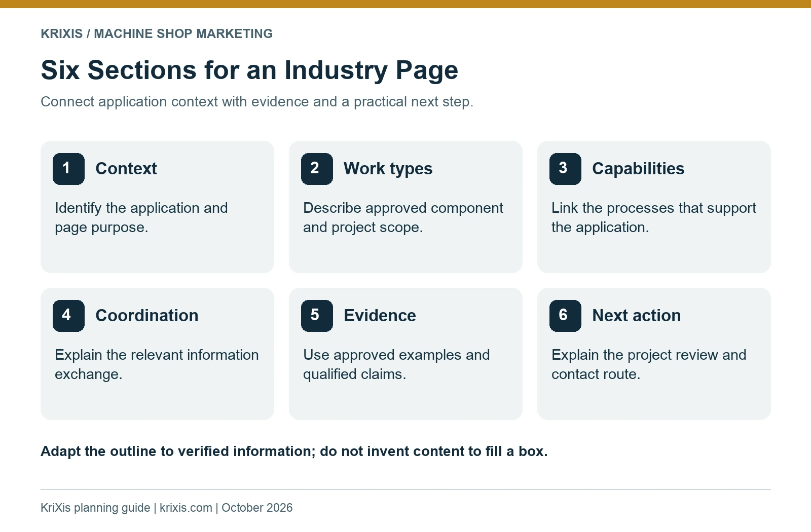Select the 'Context' card heading
Viewport: 811px width, 532px height.
[x=126, y=169]
